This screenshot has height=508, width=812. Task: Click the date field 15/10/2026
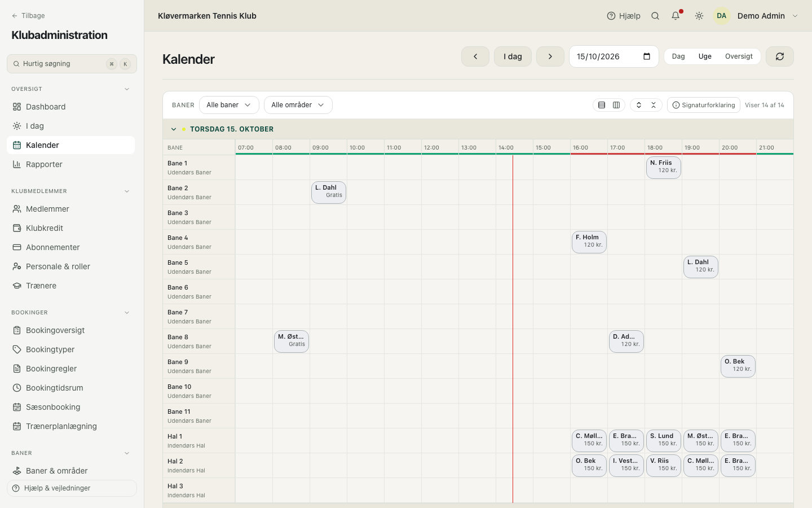pyautogui.click(x=614, y=56)
